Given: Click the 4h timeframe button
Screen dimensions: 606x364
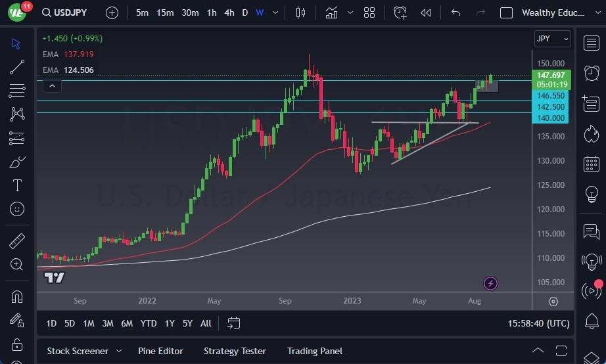Looking at the screenshot, I should 229,12.
